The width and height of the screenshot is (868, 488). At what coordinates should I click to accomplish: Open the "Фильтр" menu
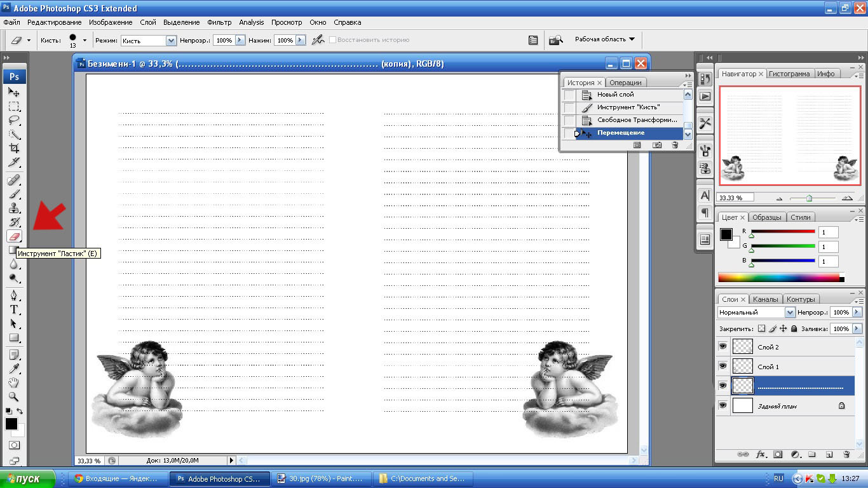(x=219, y=22)
